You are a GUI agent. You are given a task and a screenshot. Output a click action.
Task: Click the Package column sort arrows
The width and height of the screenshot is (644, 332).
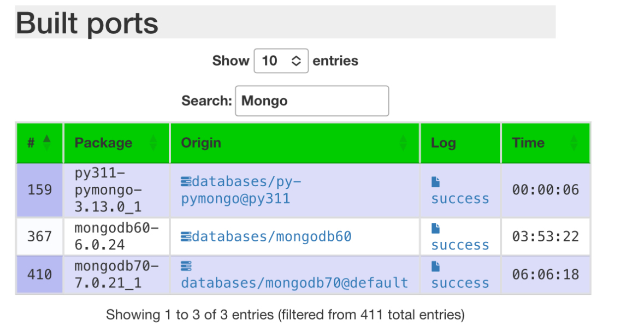pyautogui.click(x=153, y=143)
